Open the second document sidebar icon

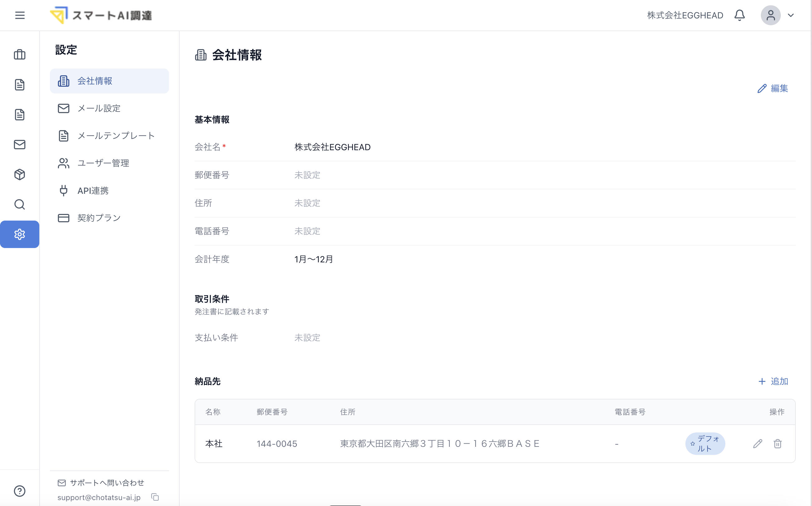tap(20, 114)
